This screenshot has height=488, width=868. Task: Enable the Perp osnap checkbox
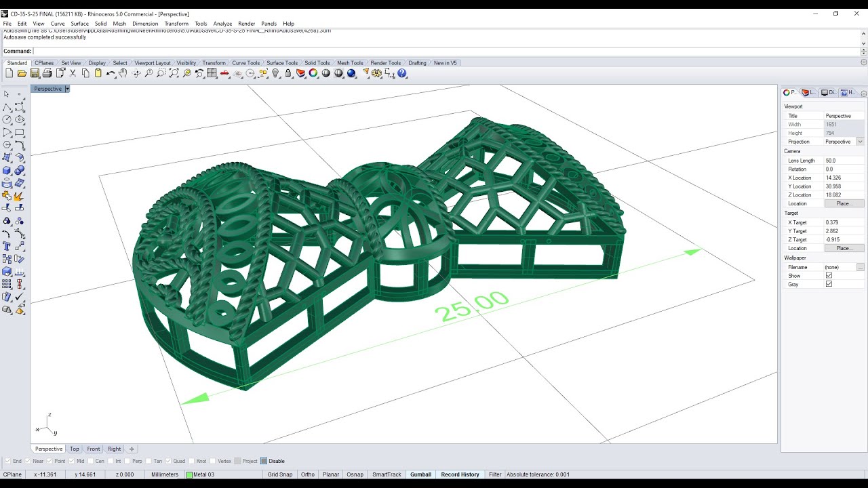pyautogui.click(x=127, y=461)
